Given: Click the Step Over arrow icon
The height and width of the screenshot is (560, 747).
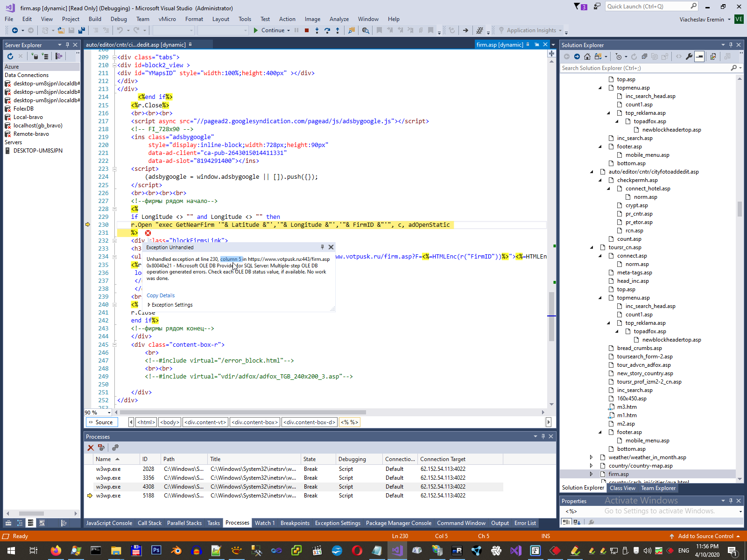Looking at the screenshot, I should (x=327, y=30).
